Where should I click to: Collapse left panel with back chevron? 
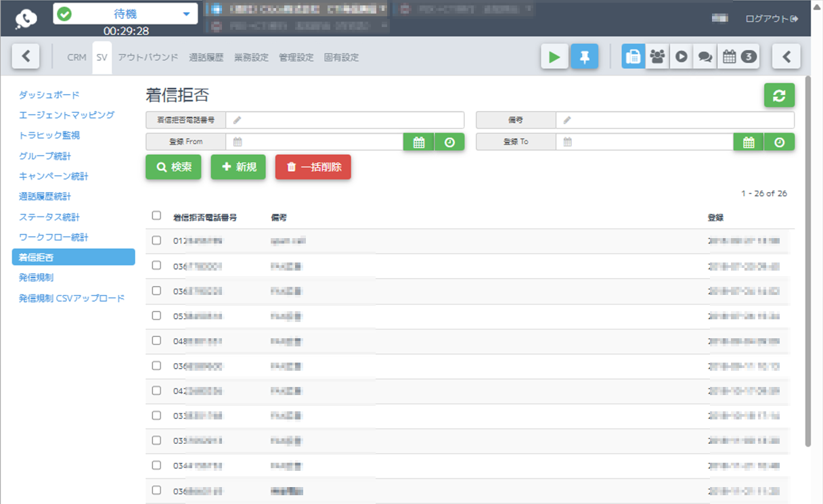26,57
